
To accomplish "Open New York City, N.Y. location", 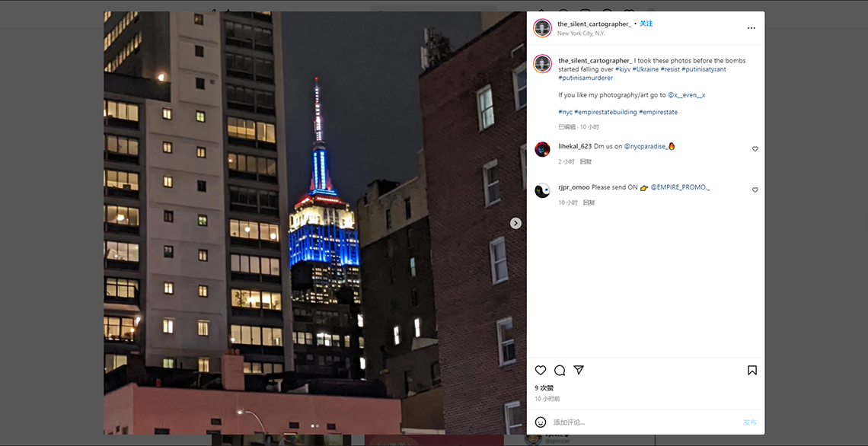I will click(581, 33).
